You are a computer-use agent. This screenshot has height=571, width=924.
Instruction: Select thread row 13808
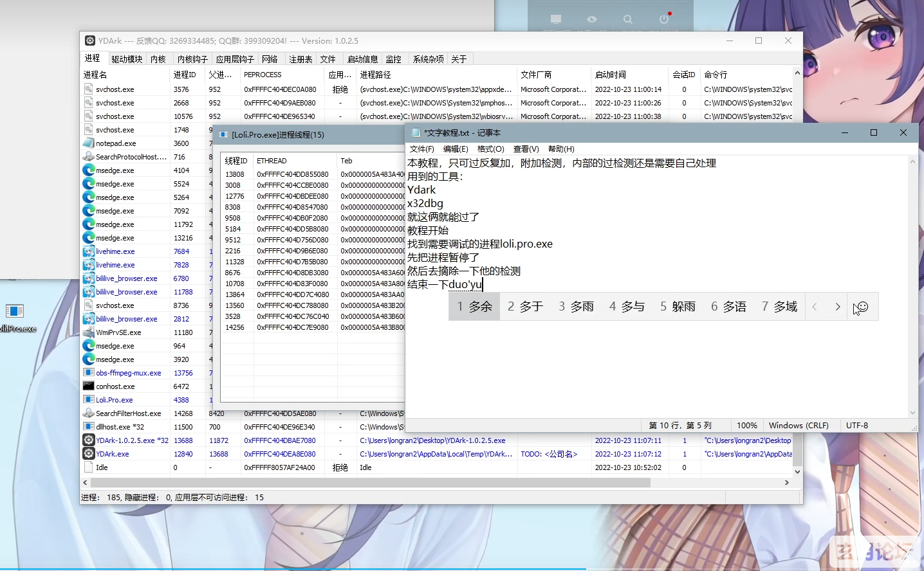pos(313,174)
